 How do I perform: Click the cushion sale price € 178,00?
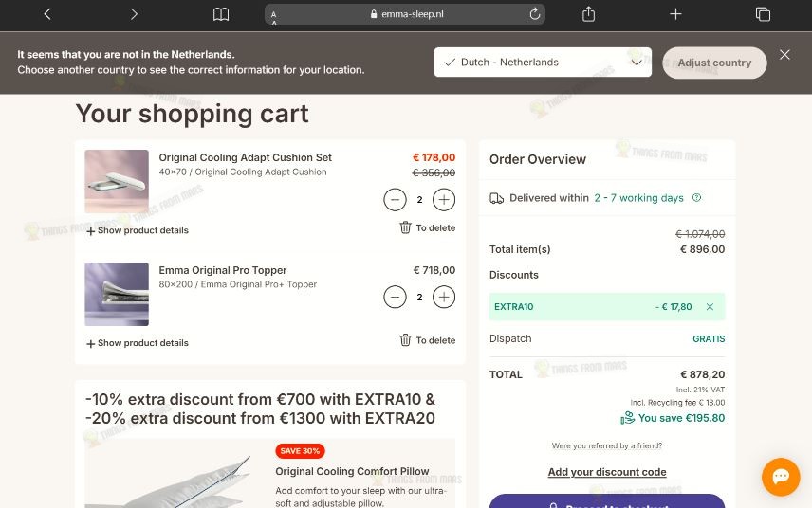click(434, 157)
